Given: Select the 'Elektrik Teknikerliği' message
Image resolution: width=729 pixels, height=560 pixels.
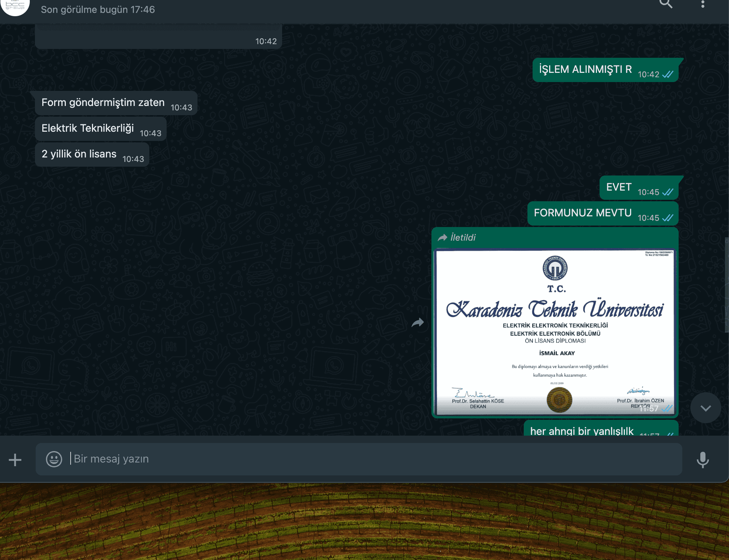Looking at the screenshot, I should 101,129.
